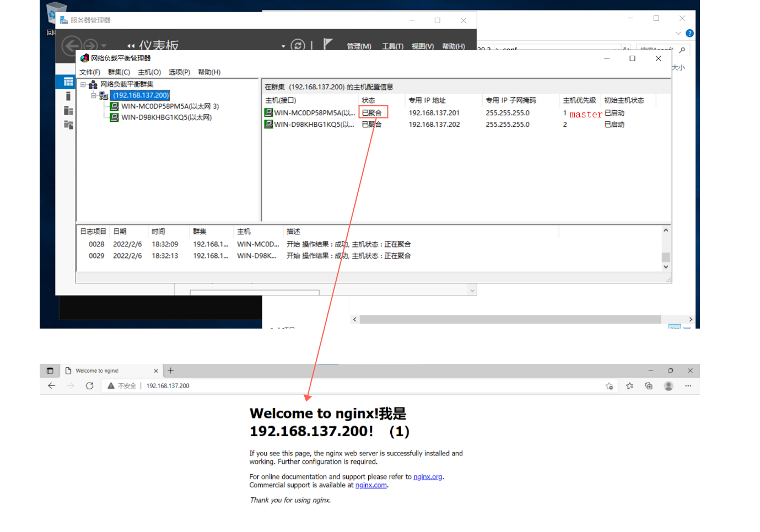
Task: Click the Edge tab actions menu icon
Action: pos(50,371)
